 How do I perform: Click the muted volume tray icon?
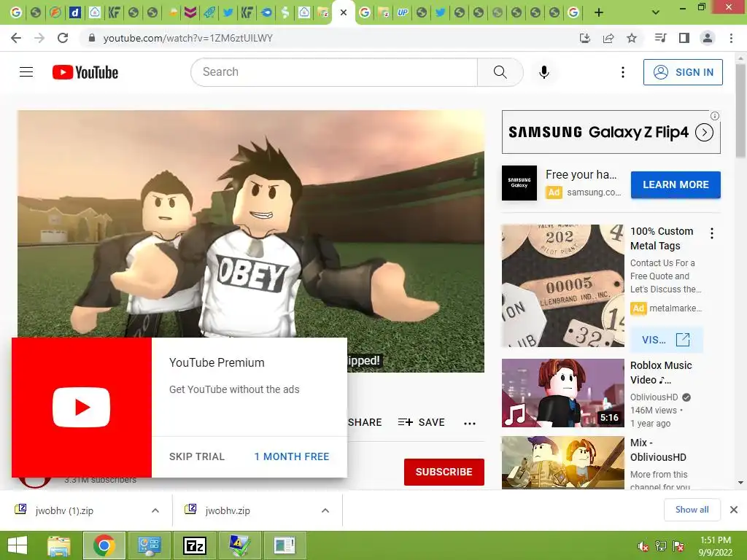(643, 546)
